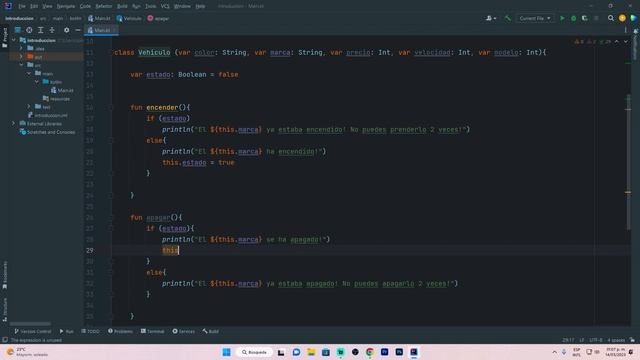Open the Problems tool window
Screen dimensions: 640x360
click(120, 331)
